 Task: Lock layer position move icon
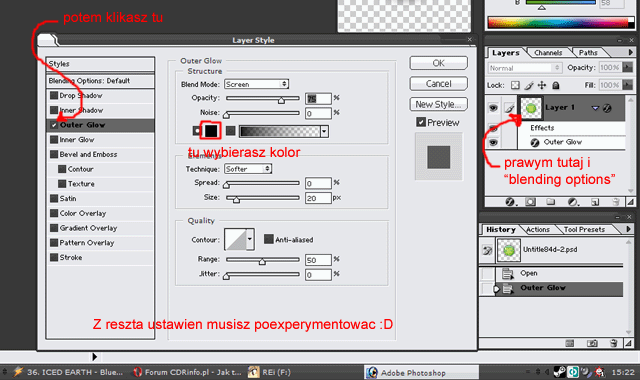542,85
